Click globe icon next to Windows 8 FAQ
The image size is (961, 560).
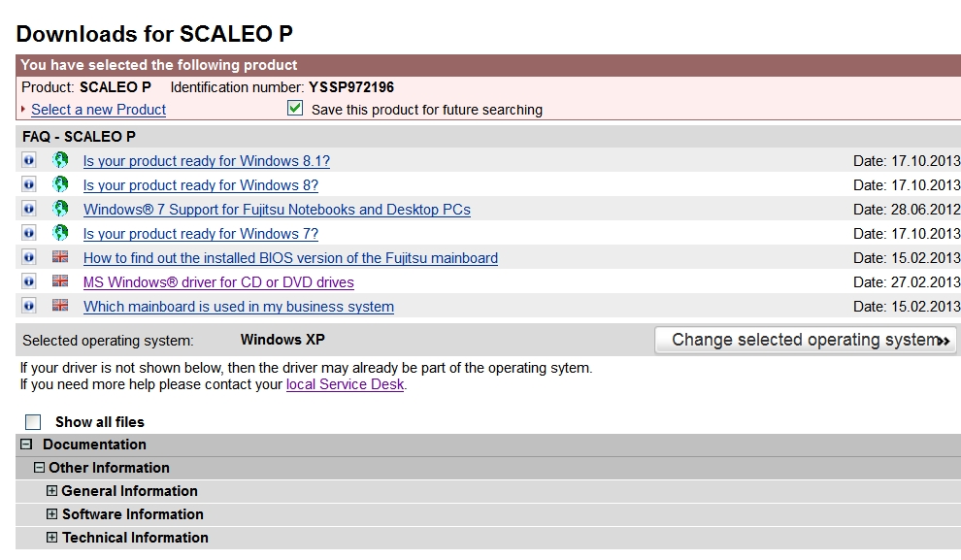click(x=60, y=184)
